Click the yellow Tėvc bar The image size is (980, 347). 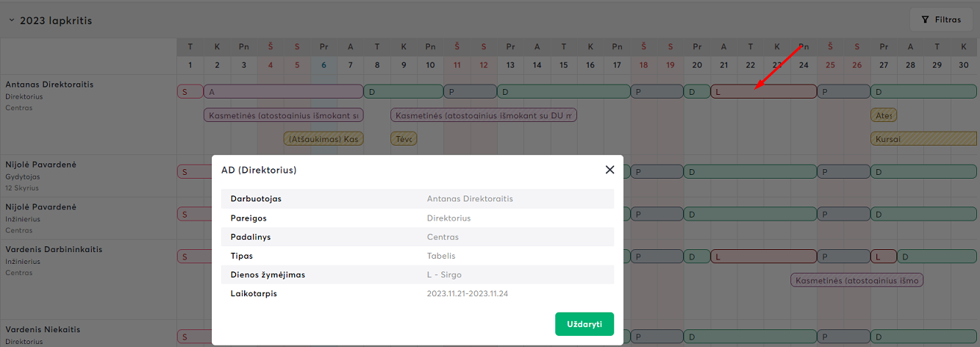[x=404, y=139]
